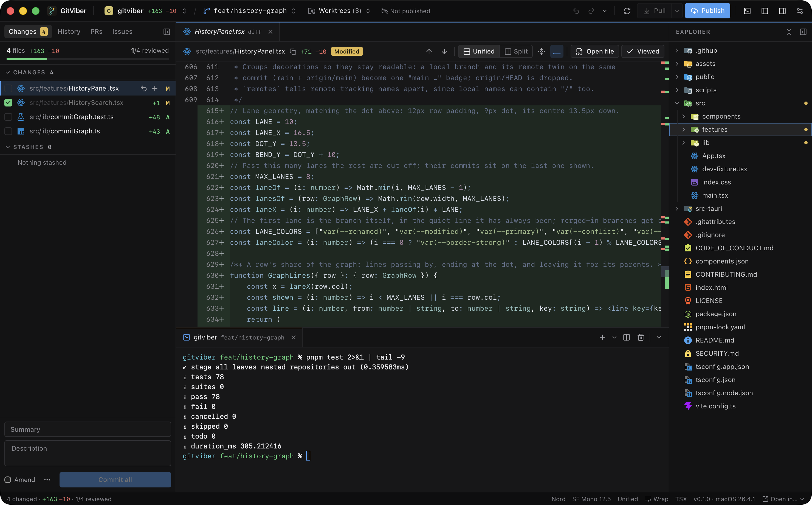Screen dimensions: 812x505
Task: Toggle left sidebar layout icon in title bar
Action: pyautogui.click(x=765, y=11)
